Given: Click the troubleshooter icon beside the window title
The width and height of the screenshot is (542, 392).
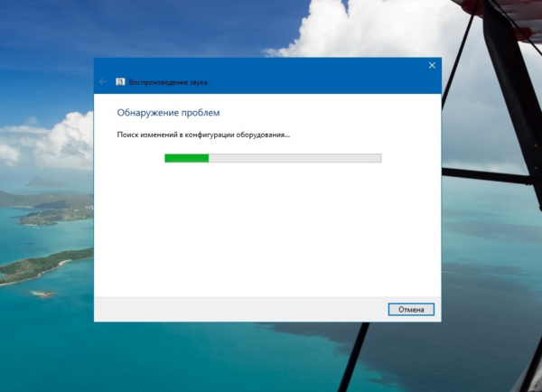Looking at the screenshot, I should (x=120, y=82).
